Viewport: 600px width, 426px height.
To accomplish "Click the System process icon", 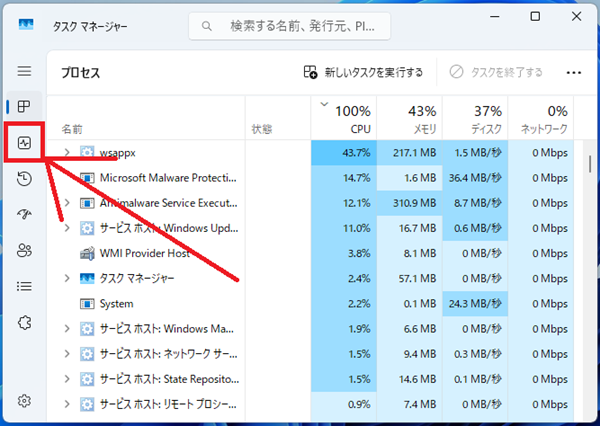I will (87, 304).
